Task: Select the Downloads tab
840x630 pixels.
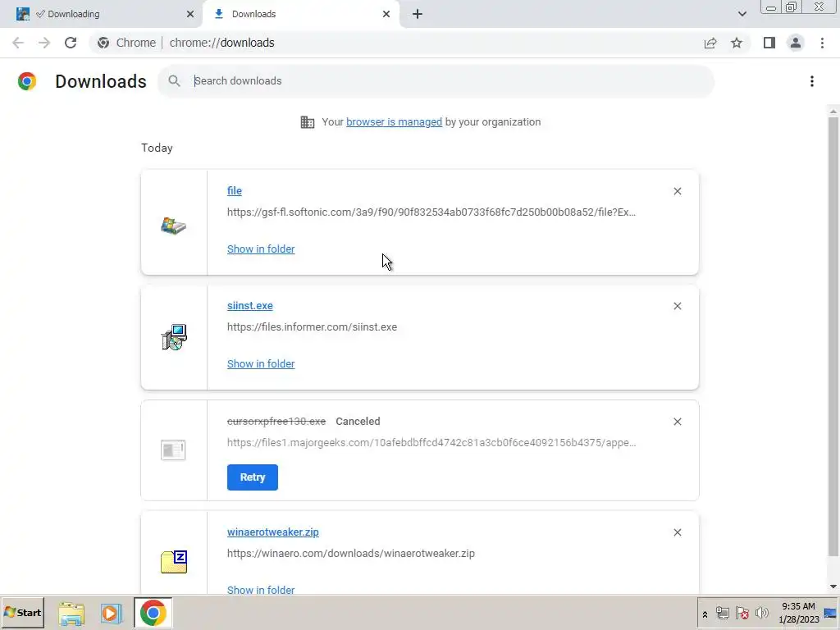Action: tap(300, 14)
